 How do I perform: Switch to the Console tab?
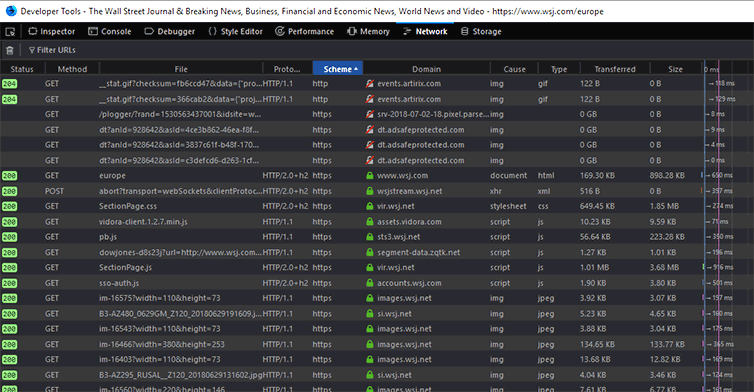110,32
